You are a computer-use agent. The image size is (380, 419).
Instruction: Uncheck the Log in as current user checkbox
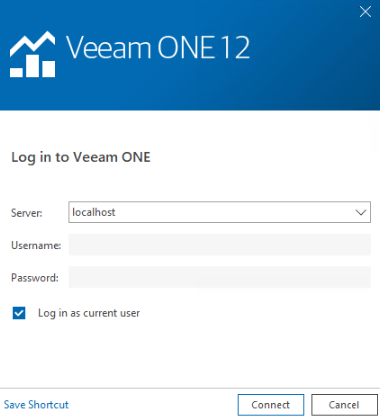[x=19, y=313]
